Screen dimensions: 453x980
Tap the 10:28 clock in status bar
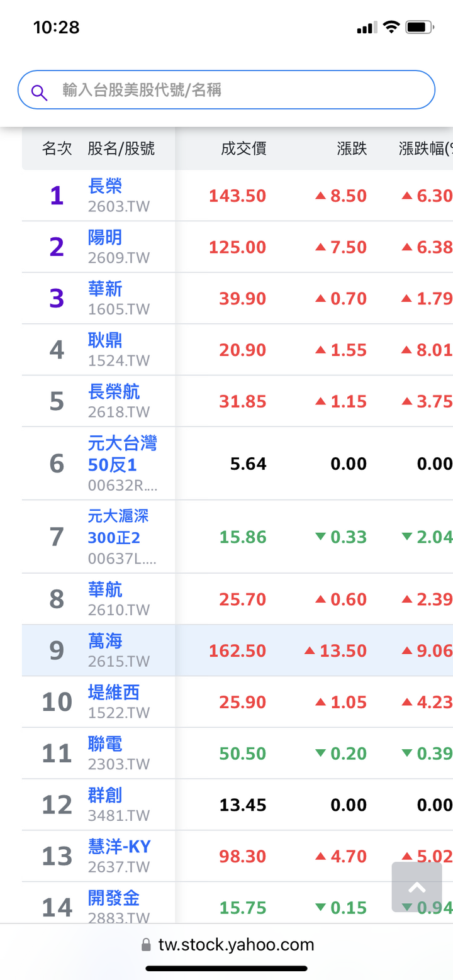57,28
